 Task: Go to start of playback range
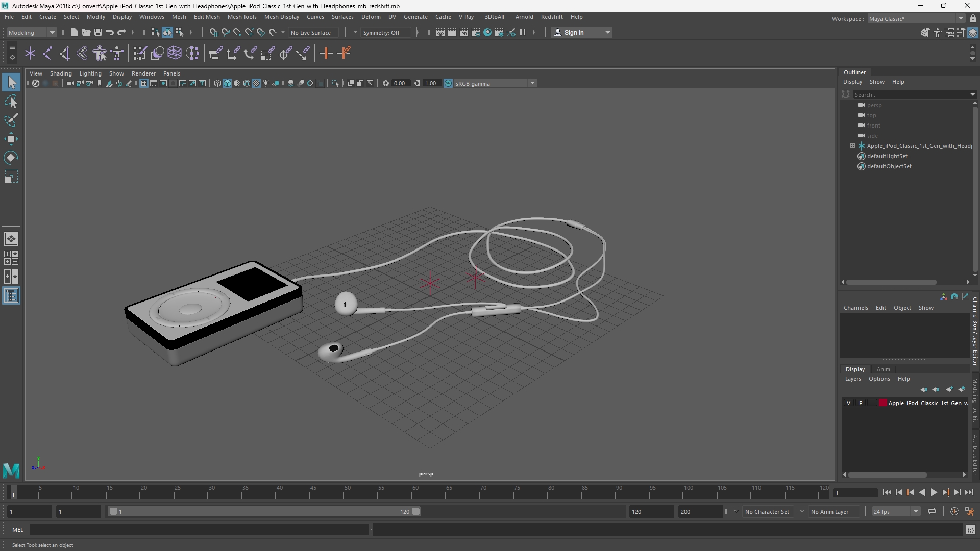[x=887, y=492]
